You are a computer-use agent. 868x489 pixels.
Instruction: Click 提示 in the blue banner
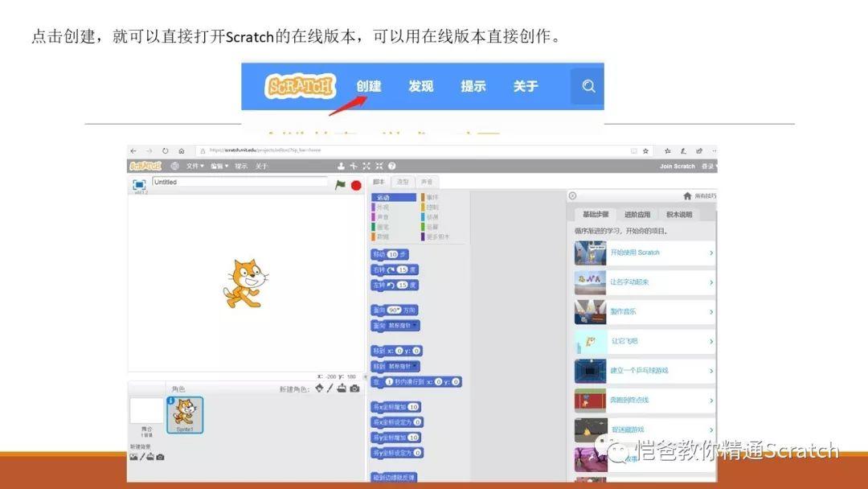click(x=473, y=86)
